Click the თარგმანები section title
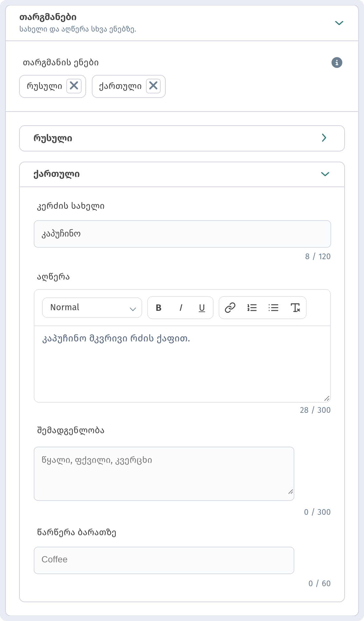 tap(48, 17)
